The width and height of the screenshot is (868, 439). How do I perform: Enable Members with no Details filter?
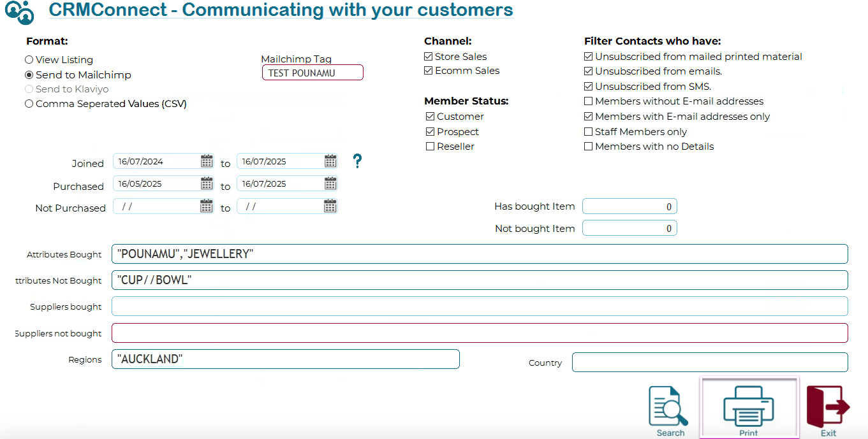pos(589,147)
